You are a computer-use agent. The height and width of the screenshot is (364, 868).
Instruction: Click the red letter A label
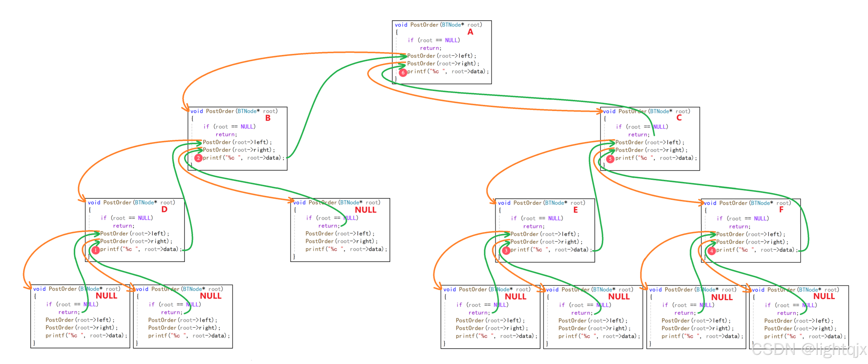[470, 32]
